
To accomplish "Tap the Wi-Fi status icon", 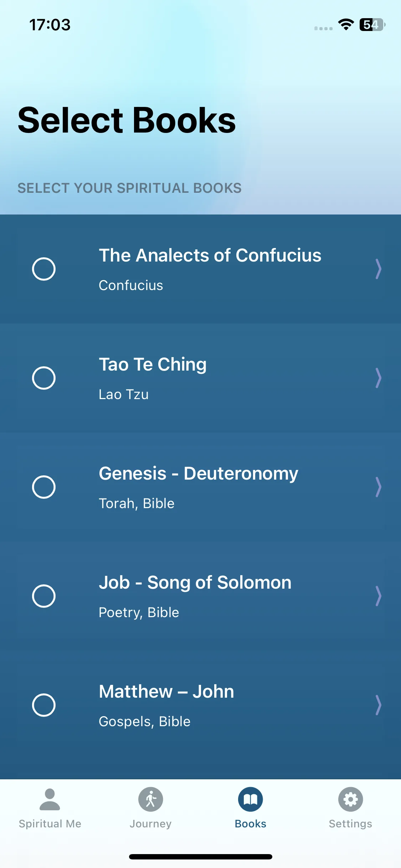I will tap(346, 25).
